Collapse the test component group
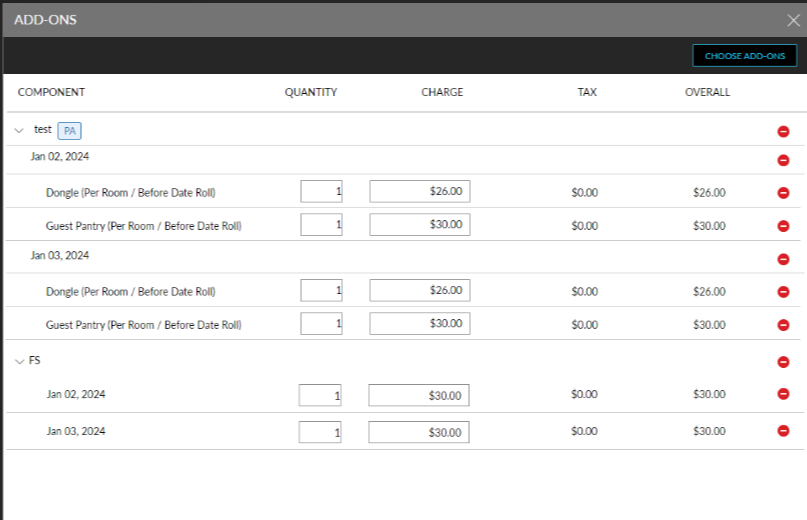 point(19,130)
